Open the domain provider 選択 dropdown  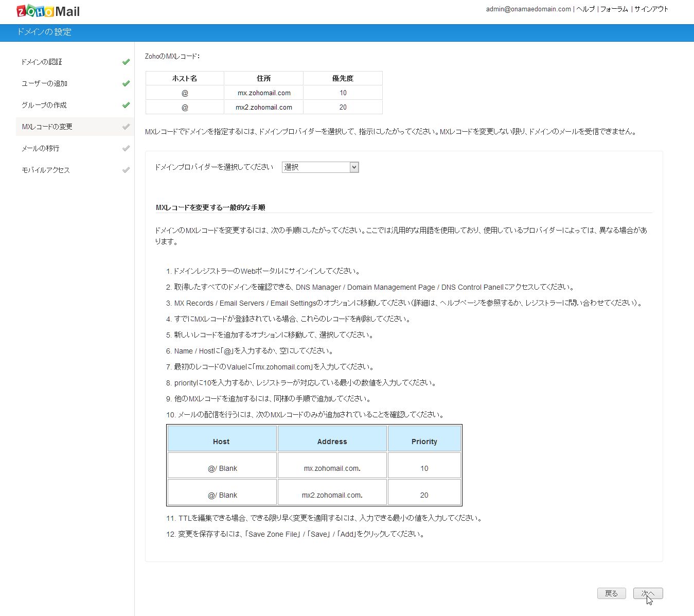(x=320, y=167)
